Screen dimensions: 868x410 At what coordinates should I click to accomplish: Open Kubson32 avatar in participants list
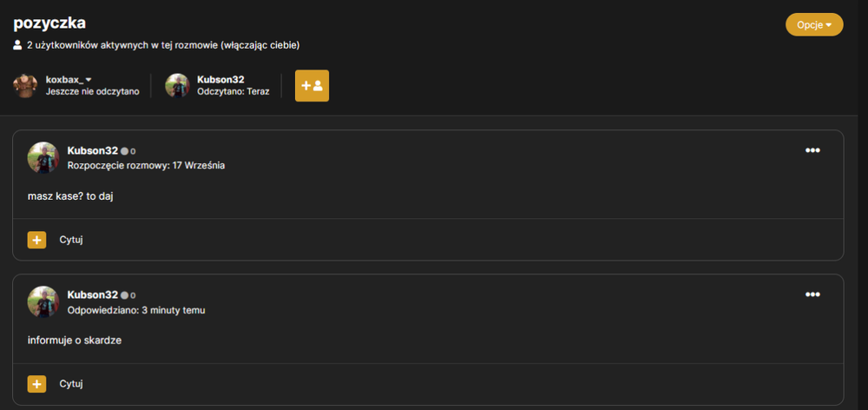coord(177,86)
